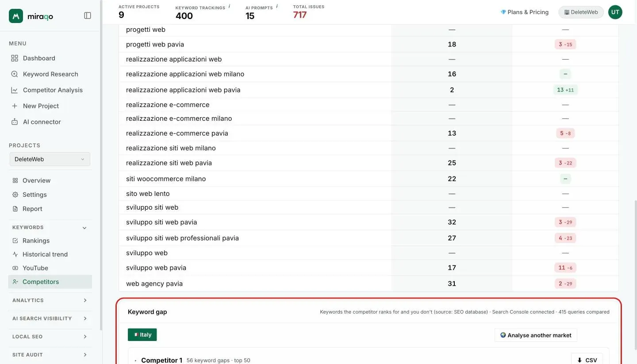Expand the Site Audit section

click(x=50, y=355)
